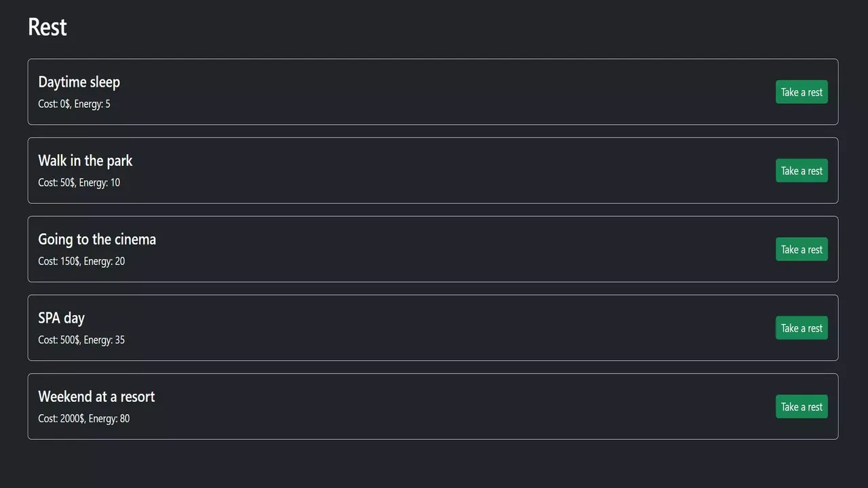Click the Daytime sleep title text

tap(79, 81)
